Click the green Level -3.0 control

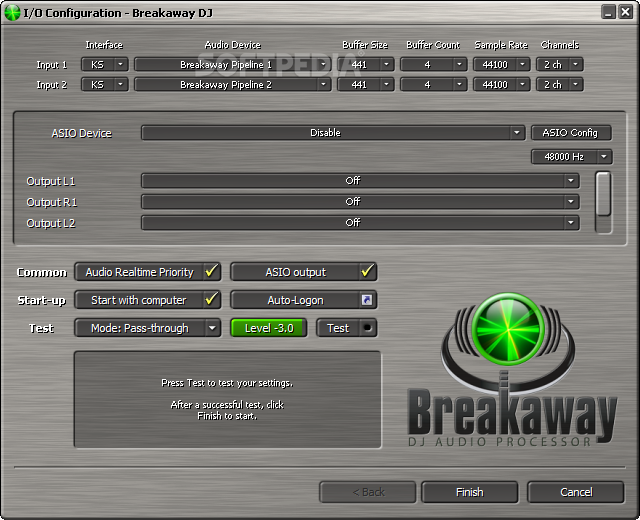(269, 328)
